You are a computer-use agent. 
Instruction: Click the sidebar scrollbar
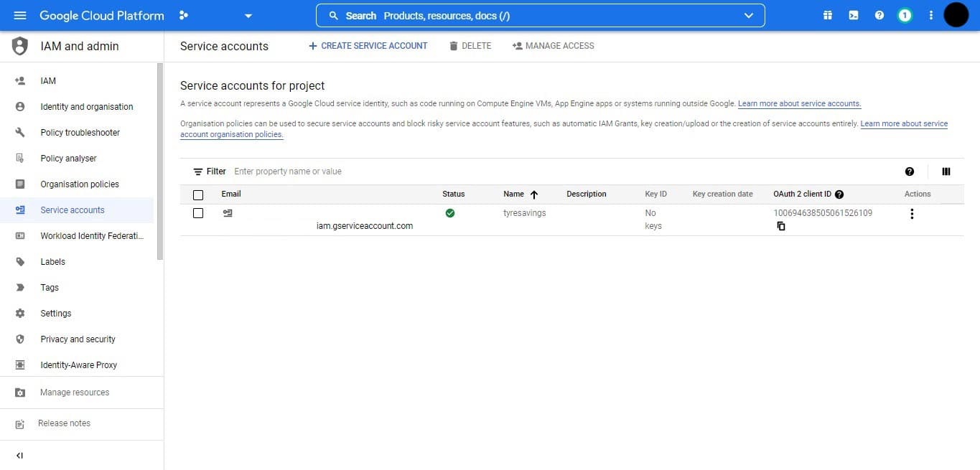pos(160,161)
